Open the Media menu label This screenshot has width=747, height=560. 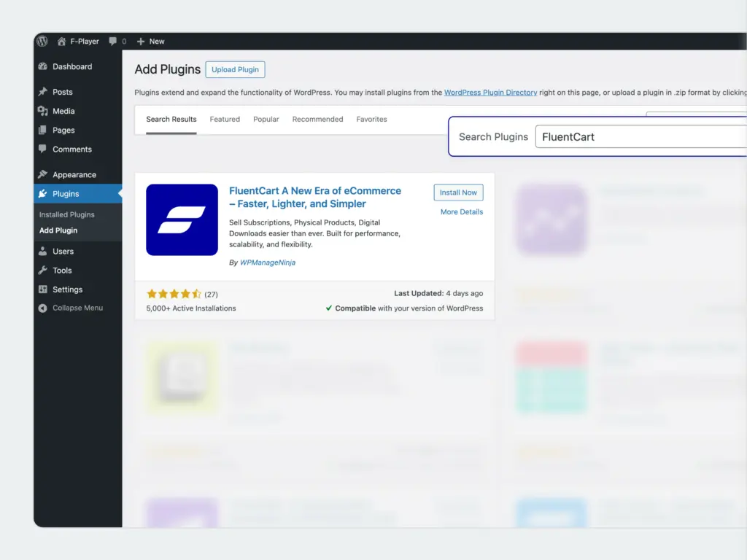(63, 111)
